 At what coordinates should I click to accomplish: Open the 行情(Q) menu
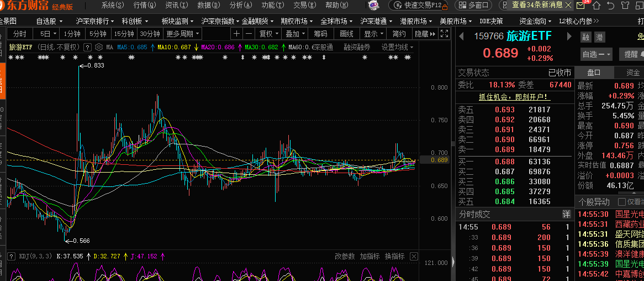click(x=145, y=6)
